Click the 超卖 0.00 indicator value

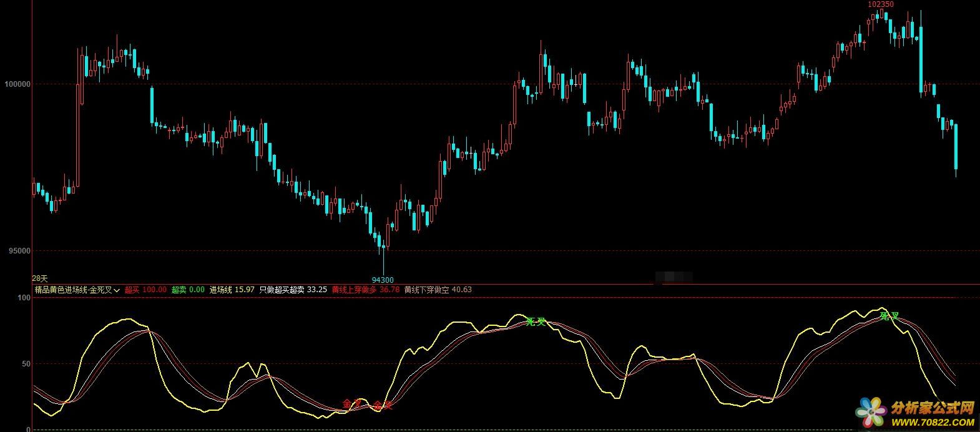click(x=188, y=290)
